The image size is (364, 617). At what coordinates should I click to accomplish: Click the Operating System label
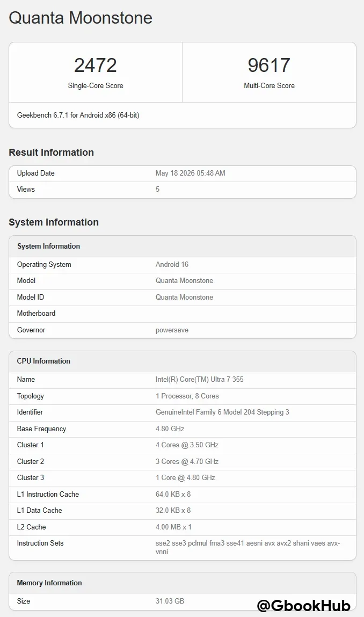click(x=44, y=264)
